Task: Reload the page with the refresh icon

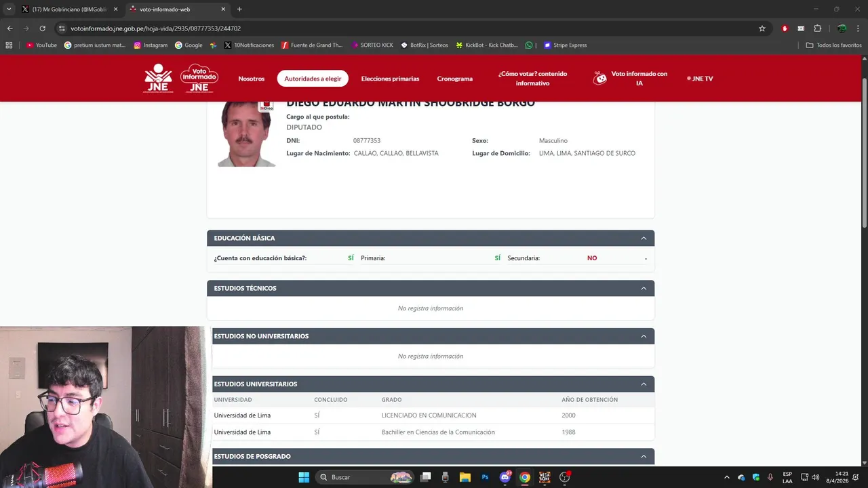Action: [42, 28]
